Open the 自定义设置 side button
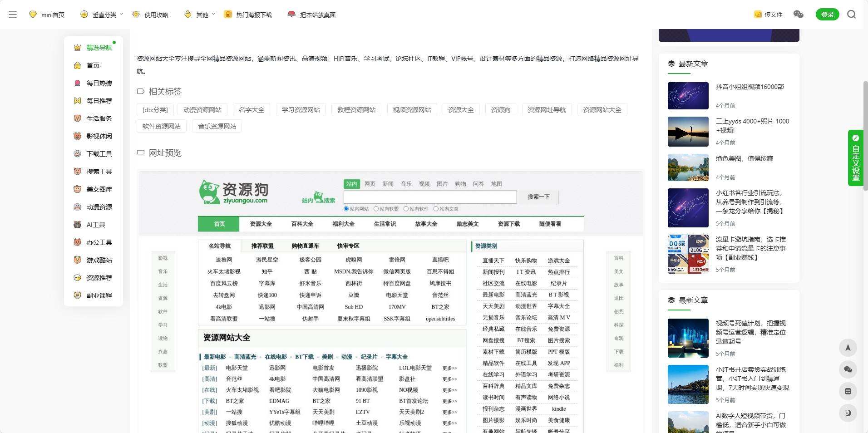868x433 pixels. [856, 158]
